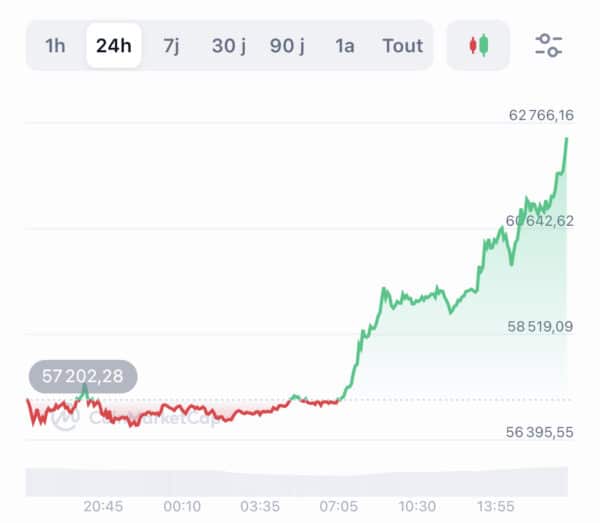Click the 13:55 time axis marker
This screenshot has height=523, width=600.
[x=495, y=507]
